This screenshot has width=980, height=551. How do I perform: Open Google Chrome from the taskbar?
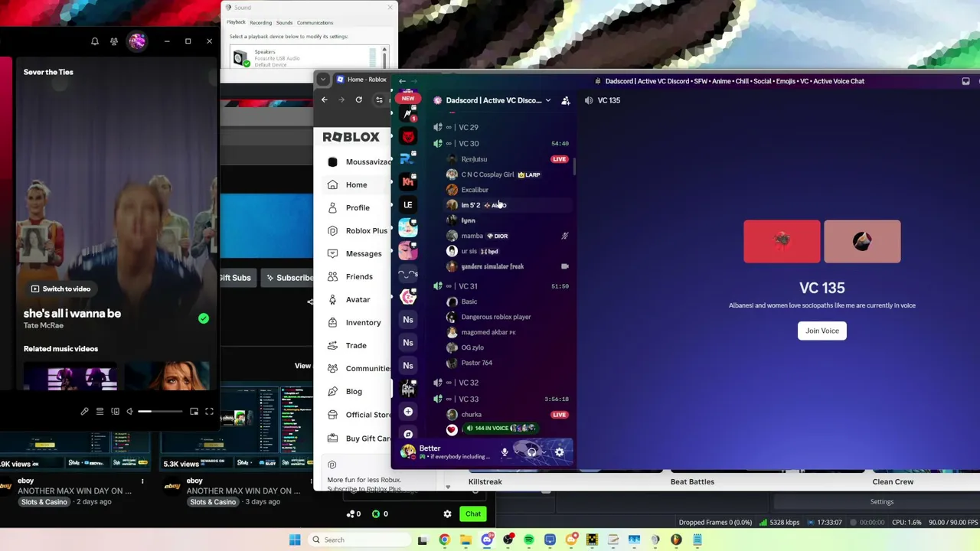(x=444, y=540)
